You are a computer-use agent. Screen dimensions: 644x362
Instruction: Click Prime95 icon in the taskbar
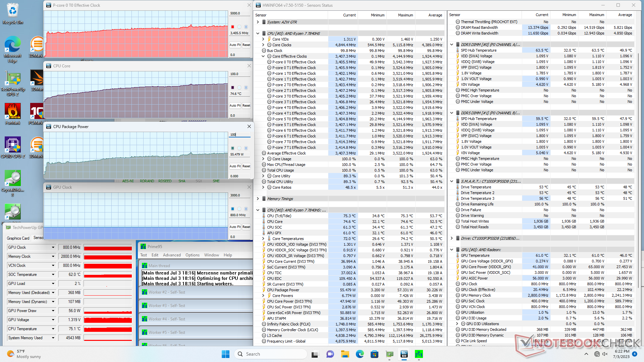419,354
